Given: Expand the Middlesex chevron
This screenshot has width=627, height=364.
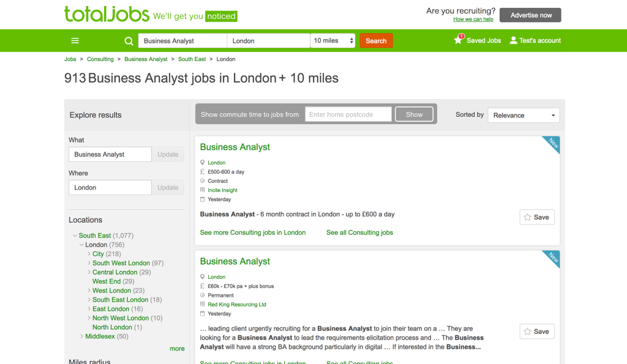Looking at the screenshot, I should [x=81, y=336].
